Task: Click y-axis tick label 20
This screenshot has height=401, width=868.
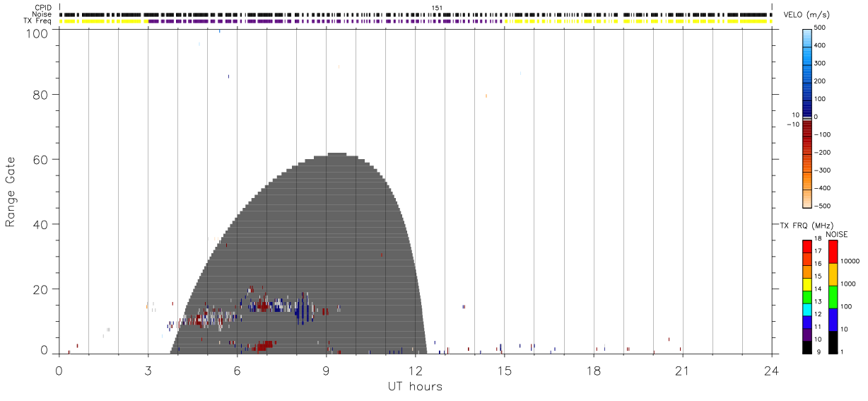Action: [x=40, y=289]
